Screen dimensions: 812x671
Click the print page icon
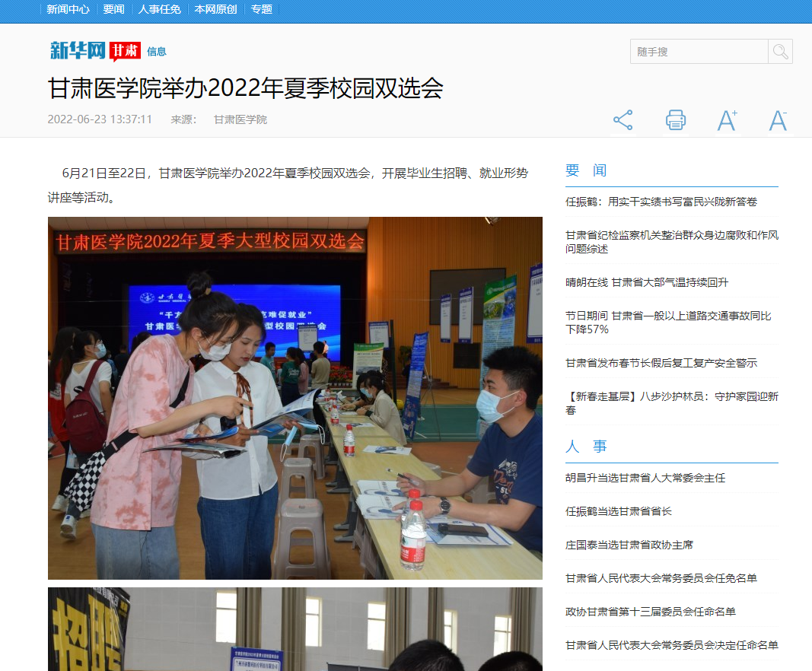pos(675,120)
